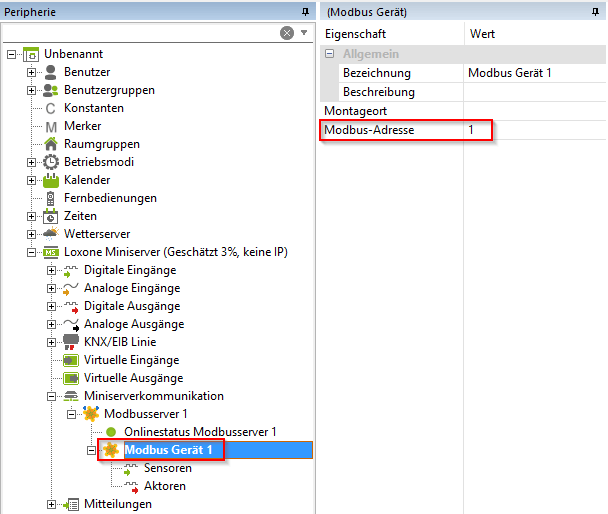Click the Eigenschaft column header
The width and height of the screenshot is (608, 514).
pos(392,34)
